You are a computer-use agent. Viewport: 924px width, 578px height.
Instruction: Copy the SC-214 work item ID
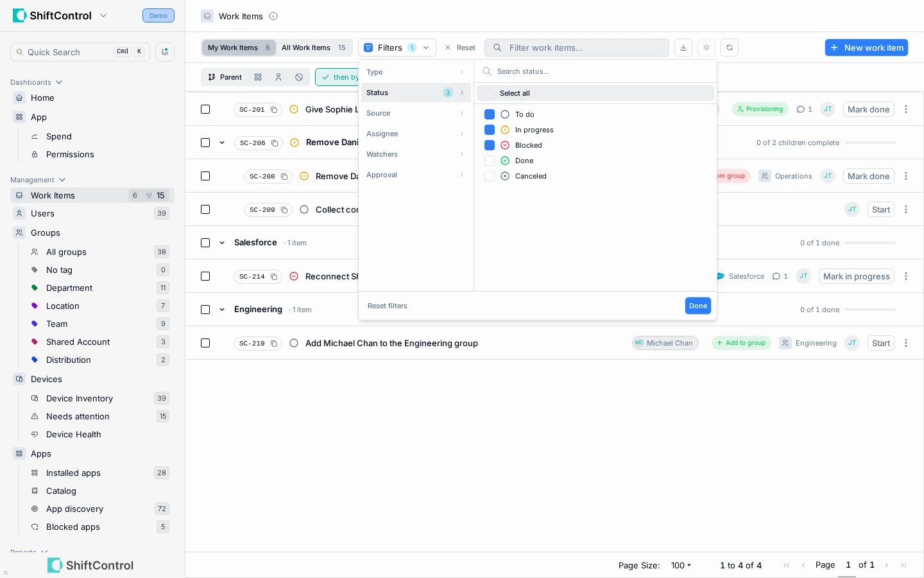click(x=274, y=277)
